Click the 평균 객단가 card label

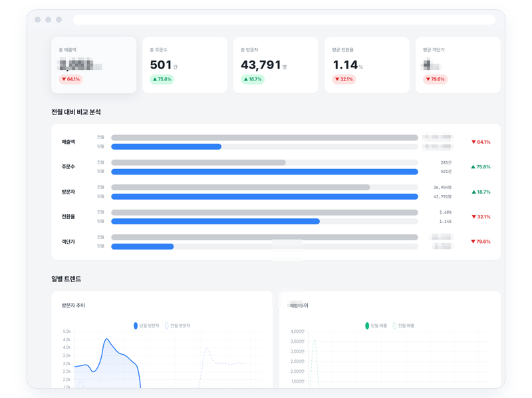click(434, 50)
